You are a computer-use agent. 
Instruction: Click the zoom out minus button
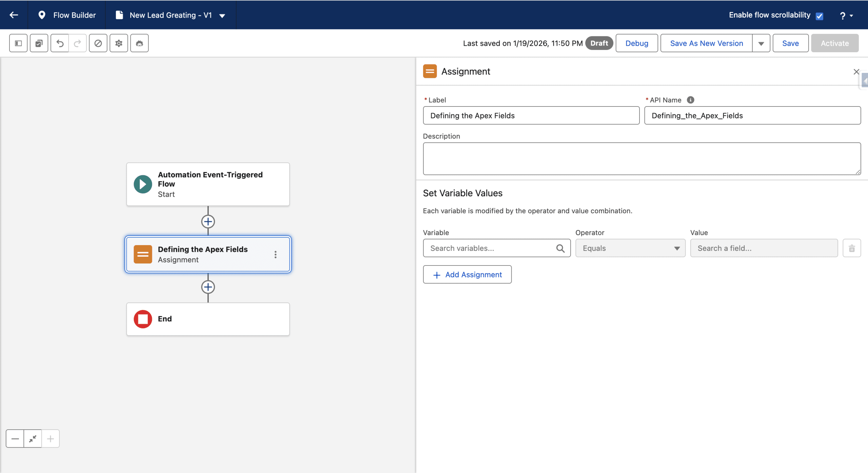pyautogui.click(x=15, y=439)
